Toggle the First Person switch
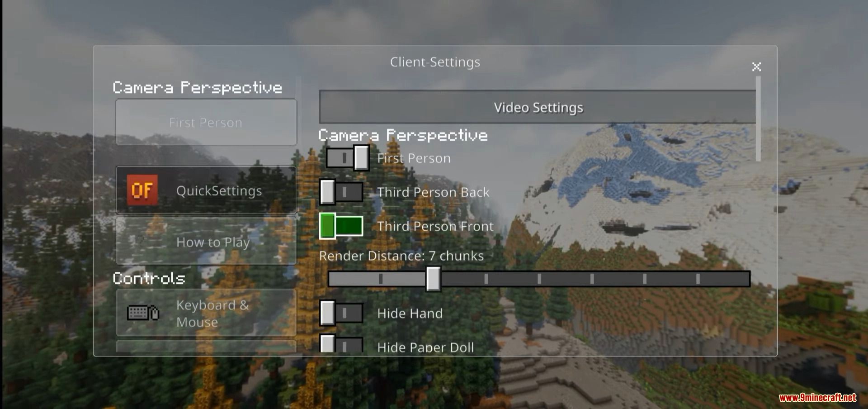The height and width of the screenshot is (409, 868). tap(347, 158)
